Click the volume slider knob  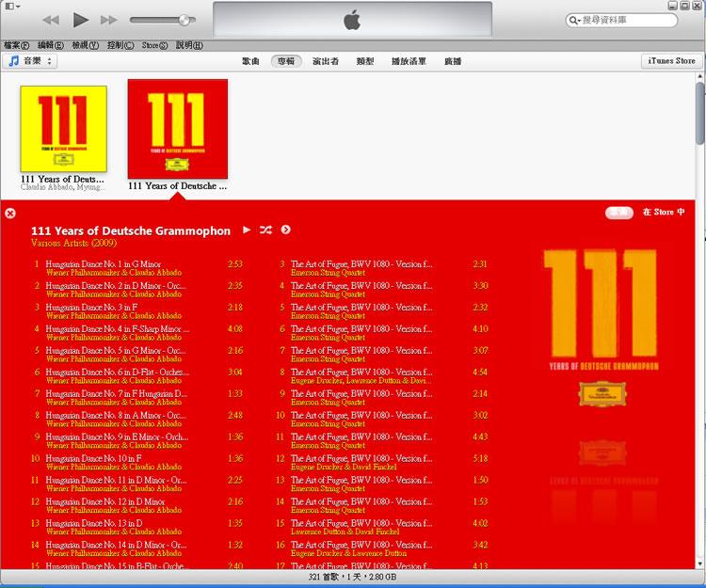pyautogui.click(x=184, y=20)
